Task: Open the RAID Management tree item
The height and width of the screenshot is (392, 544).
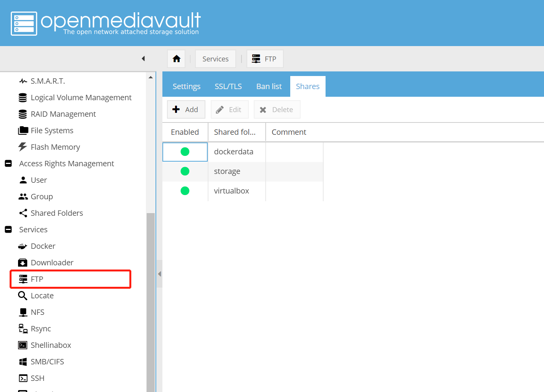Action: [63, 114]
